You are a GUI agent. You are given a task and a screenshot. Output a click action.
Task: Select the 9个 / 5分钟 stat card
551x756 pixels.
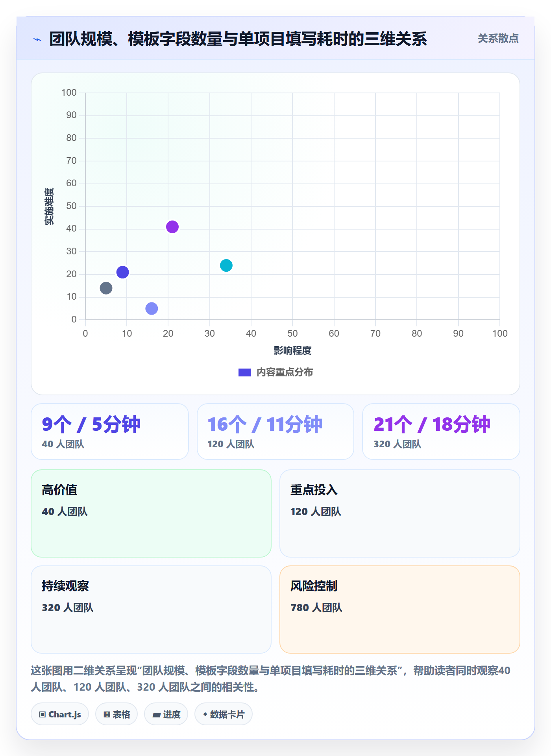click(x=110, y=432)
